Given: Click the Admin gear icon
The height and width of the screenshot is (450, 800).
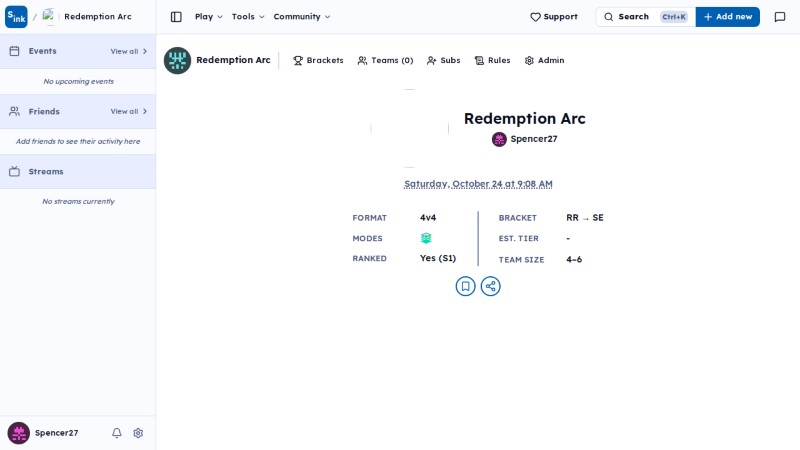Looking at the screenshot, I should pyautogui.click(x=529, y=60).
